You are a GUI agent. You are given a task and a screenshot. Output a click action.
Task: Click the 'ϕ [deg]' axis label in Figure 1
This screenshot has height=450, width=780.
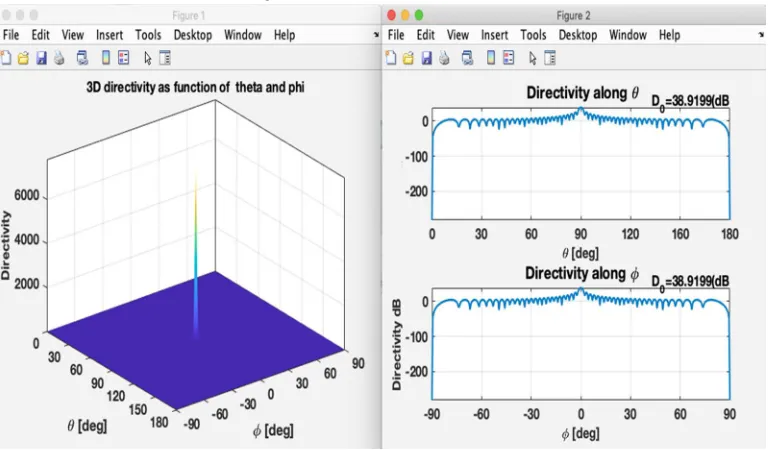(273, 430)
